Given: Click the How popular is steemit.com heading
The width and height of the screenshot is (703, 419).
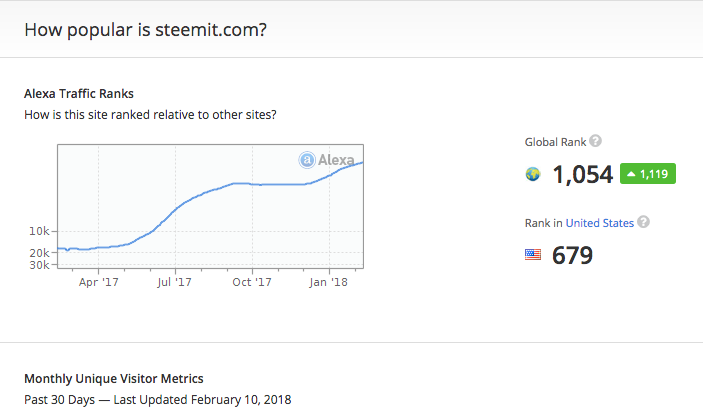Looking at the screenshot, I should pyautogui.click(x=145, y=30).
